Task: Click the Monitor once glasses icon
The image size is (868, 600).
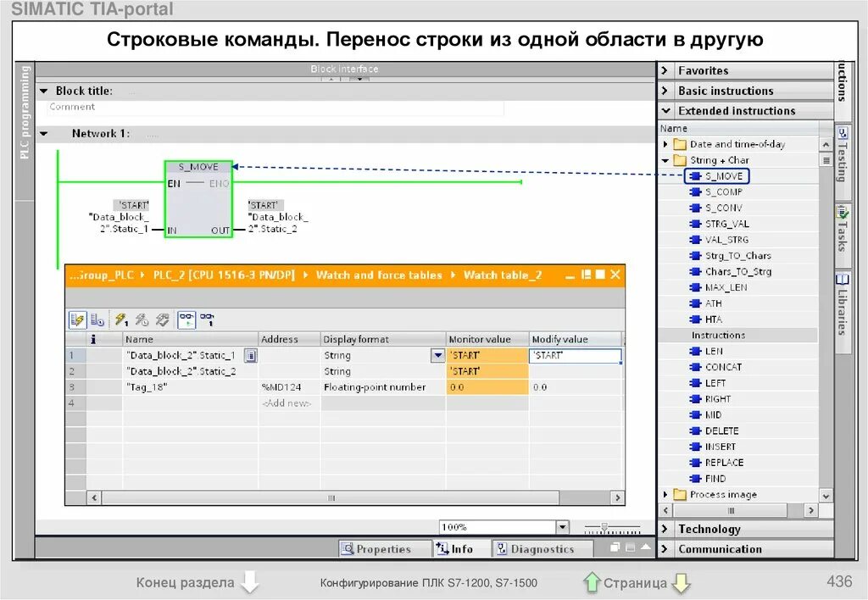Action: tap(207, 319)
